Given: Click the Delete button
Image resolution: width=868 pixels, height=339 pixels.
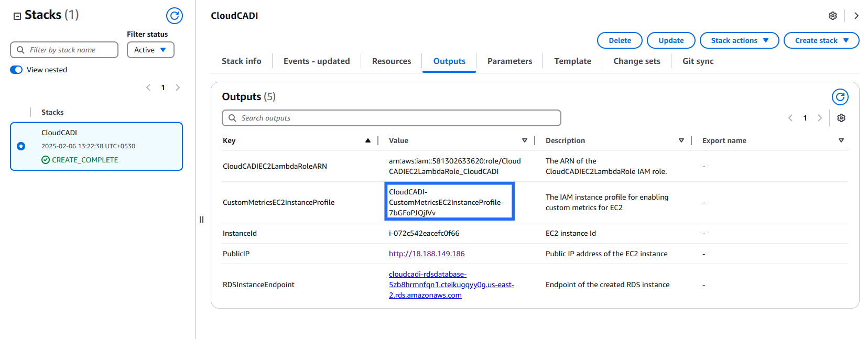Looking at the screenshot, I should point(620,40).
